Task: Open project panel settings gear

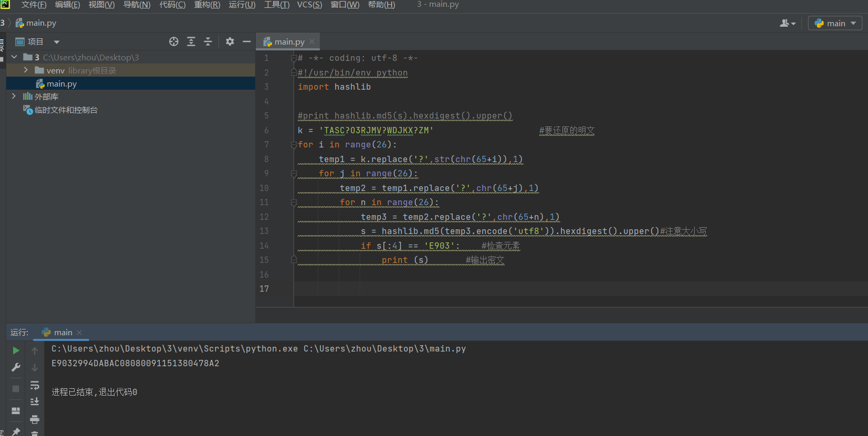Action: pyautogui.click(x=230, y=41)
